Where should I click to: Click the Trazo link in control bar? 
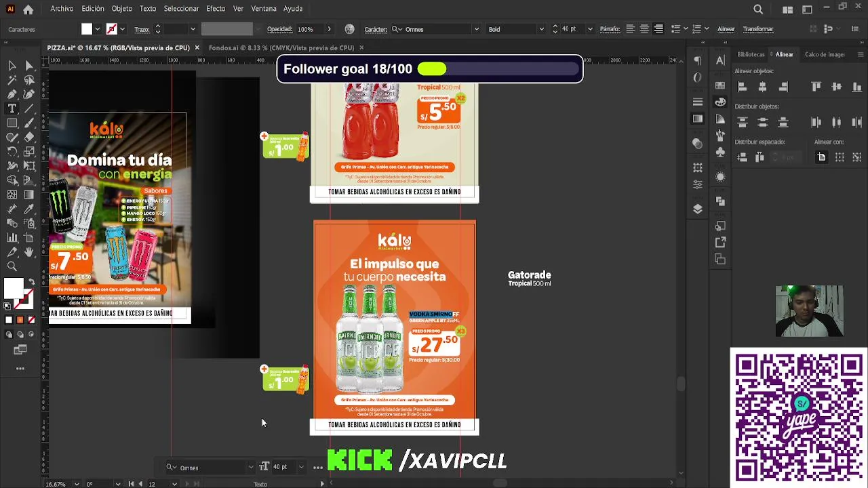(x=142, y=29)
